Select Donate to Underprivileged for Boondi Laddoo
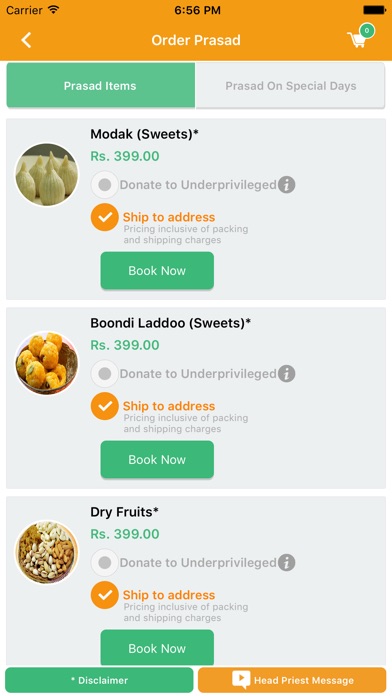The image size is (392, 696). (x=105, y=373)
